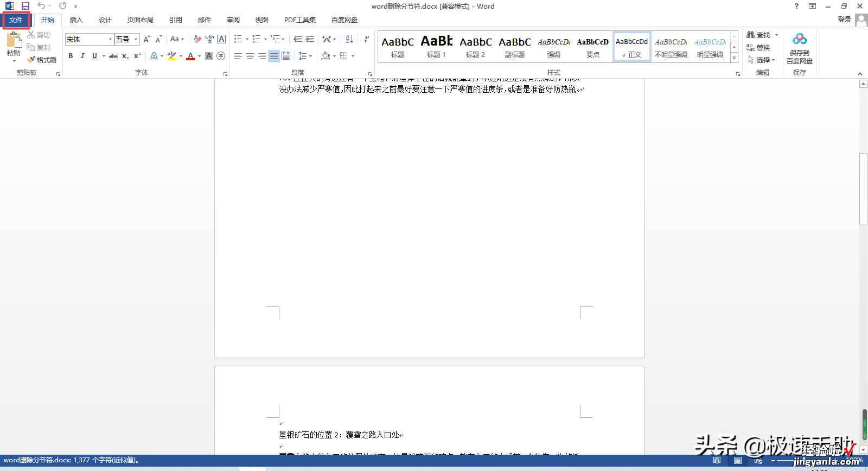Open the PDF工具集 tab
This screenshot has width=868, height=471.
click(x=300, y=20)
